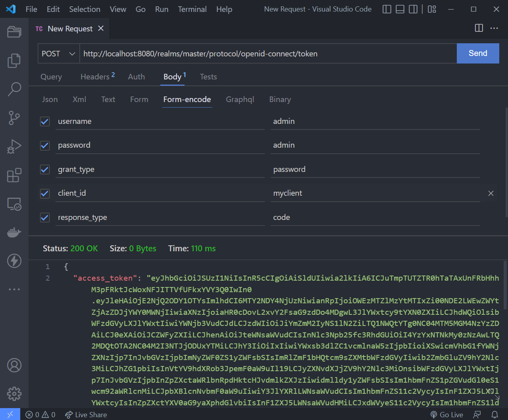
Task: Open the POST method dropdown
Action: click(x=58, y=54)
